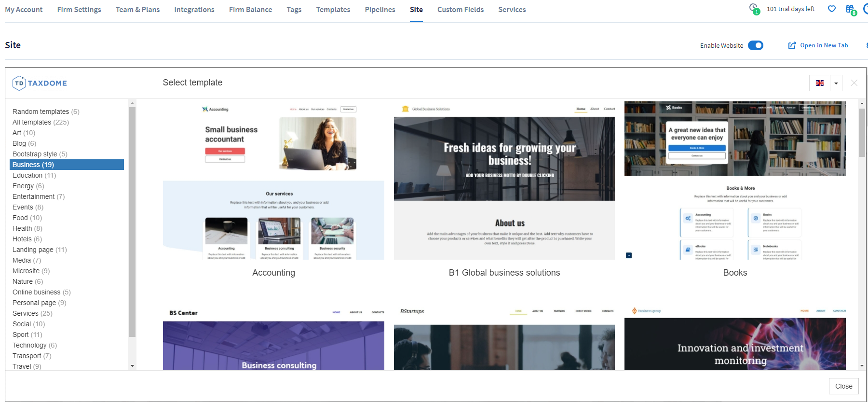The height and width of the screenshot is (404, 868).
Task: Toggle the Enable Website switch
Action: click(756, 45)
